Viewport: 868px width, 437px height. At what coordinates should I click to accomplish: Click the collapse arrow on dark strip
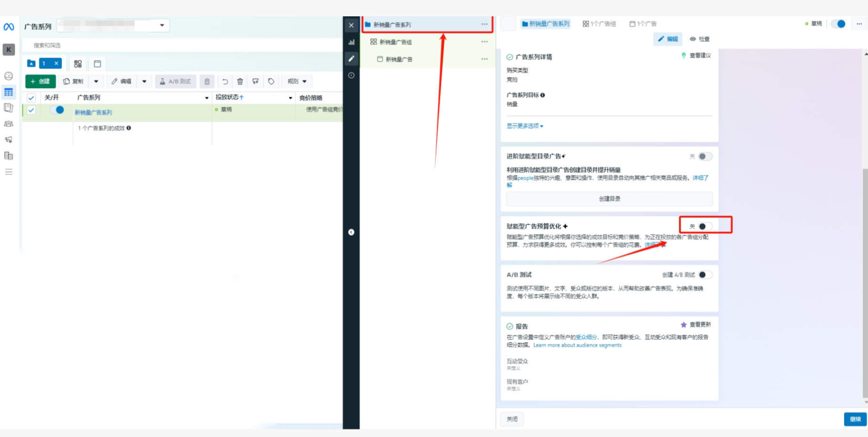coord(351,232)
